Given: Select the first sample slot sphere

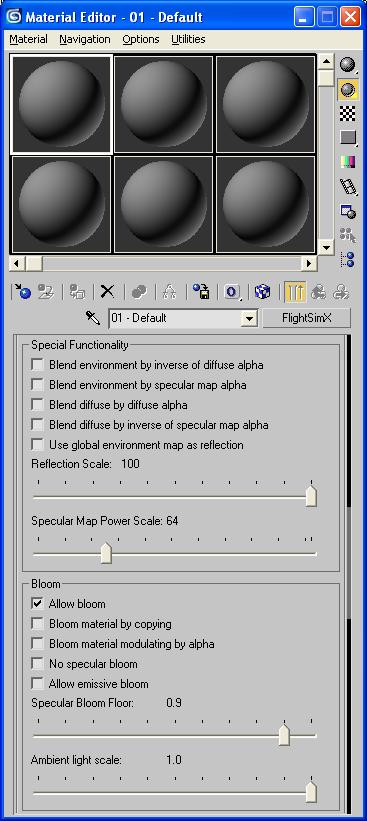Looking at the screenshot, I should 62,104.
